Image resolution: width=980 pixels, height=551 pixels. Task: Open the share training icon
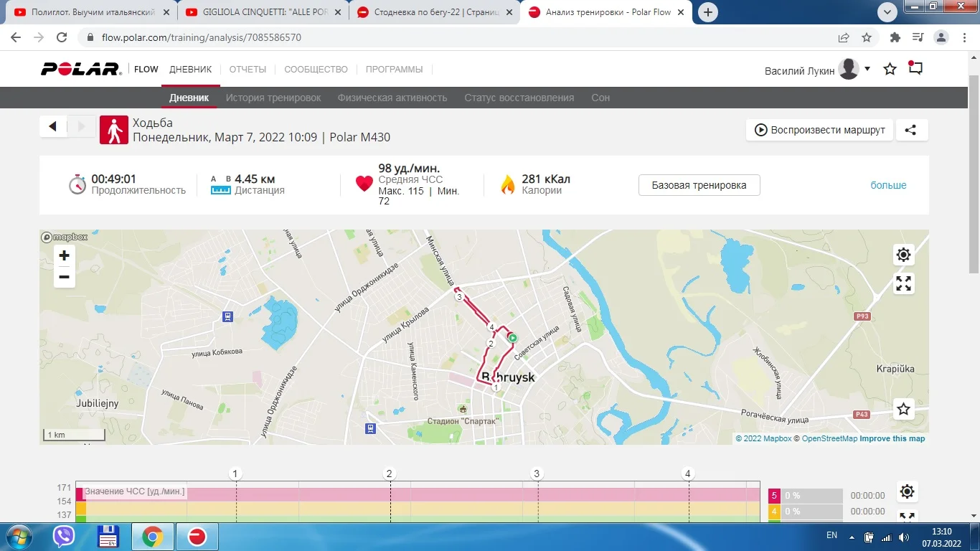(x=910, y=130)
